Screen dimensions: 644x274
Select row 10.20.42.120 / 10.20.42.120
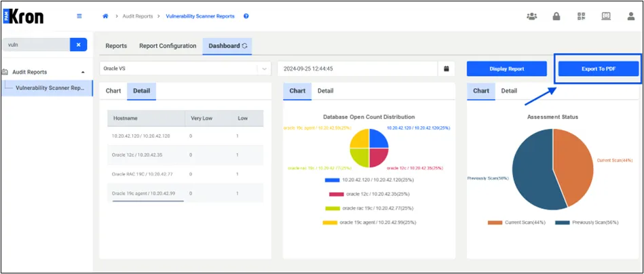click(x=186, y=136)
